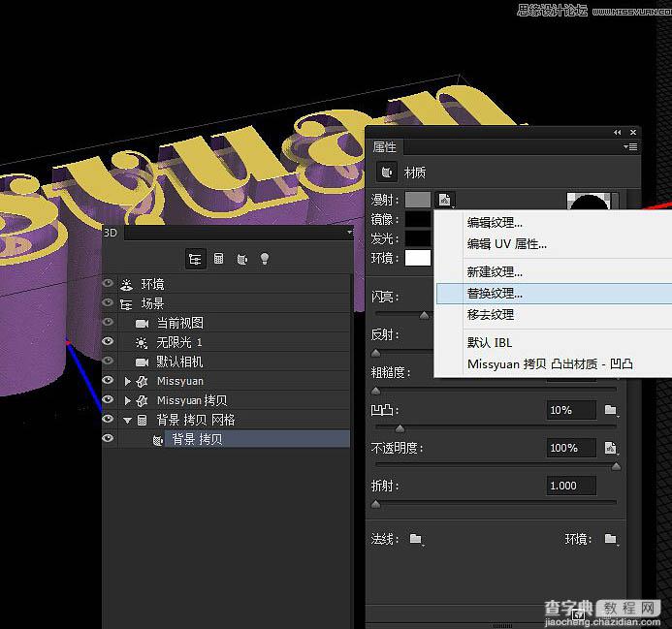Open the specular (镜像) color swatch
The width and height of the screenshot is (672, 629).
click(418, 219)
